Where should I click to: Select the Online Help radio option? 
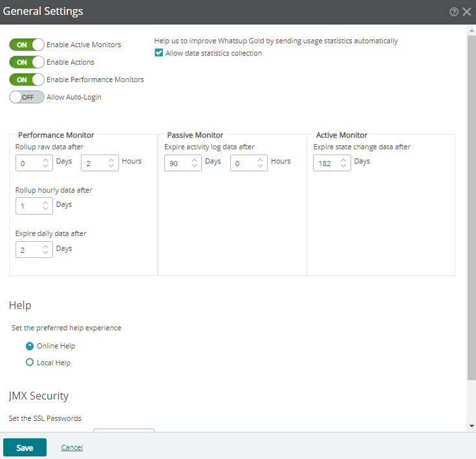[x=30, y=346]
